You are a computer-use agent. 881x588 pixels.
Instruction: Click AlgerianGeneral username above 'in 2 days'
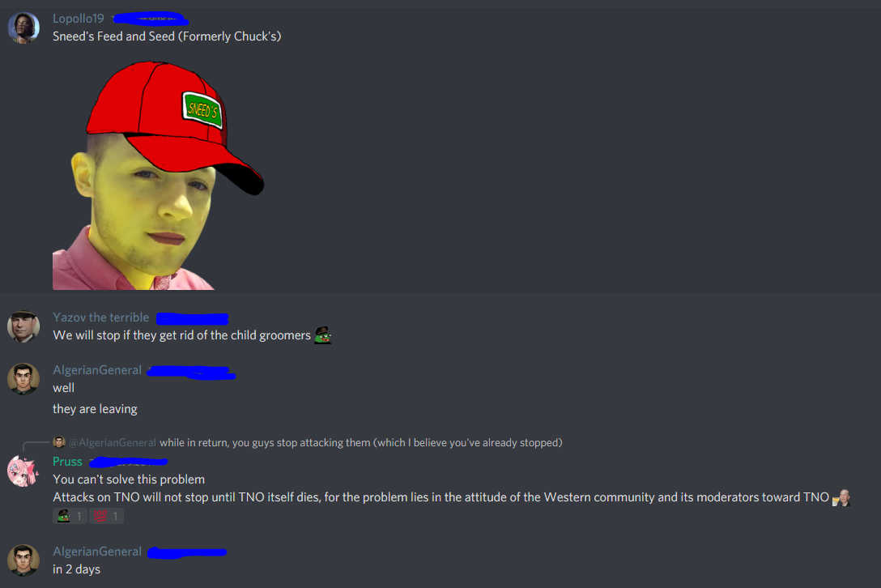(x=97, y=552)
